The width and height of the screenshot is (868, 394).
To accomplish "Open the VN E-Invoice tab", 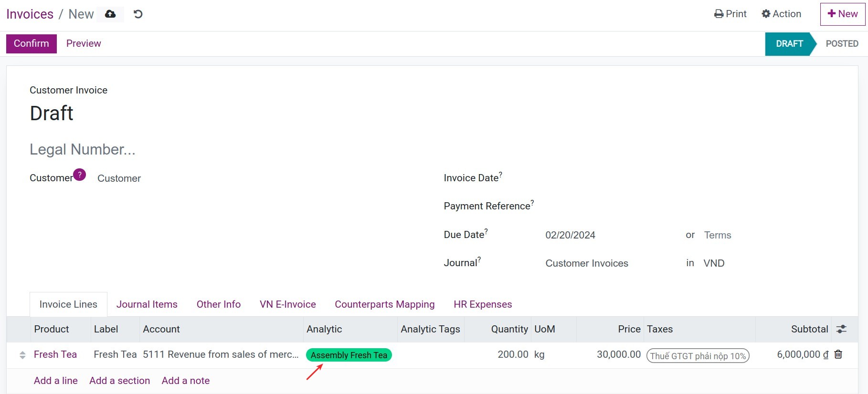I will pyautogui.click(x=288, y=304).
